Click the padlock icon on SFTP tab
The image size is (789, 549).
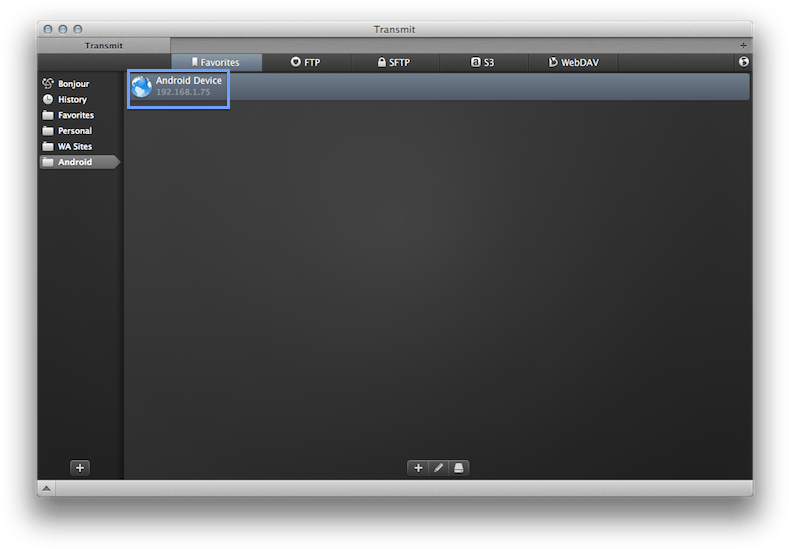(382, 62)
